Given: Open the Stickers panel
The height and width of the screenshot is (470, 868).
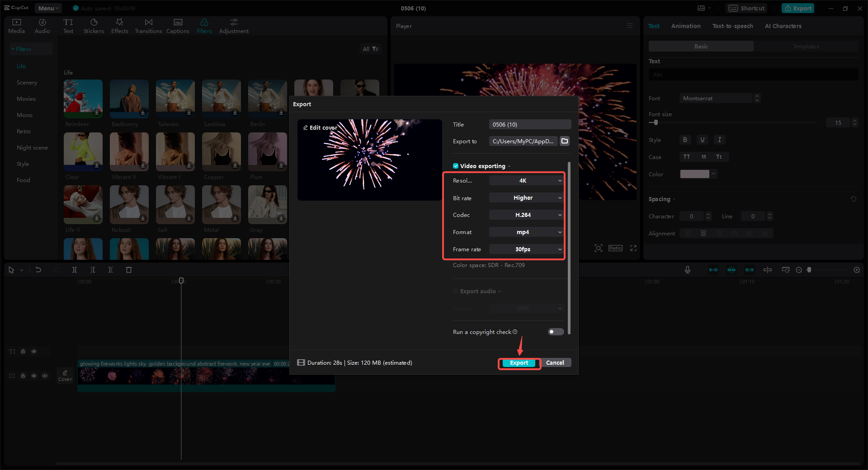Looking at the screenshot, I should (x=94, y=25).
